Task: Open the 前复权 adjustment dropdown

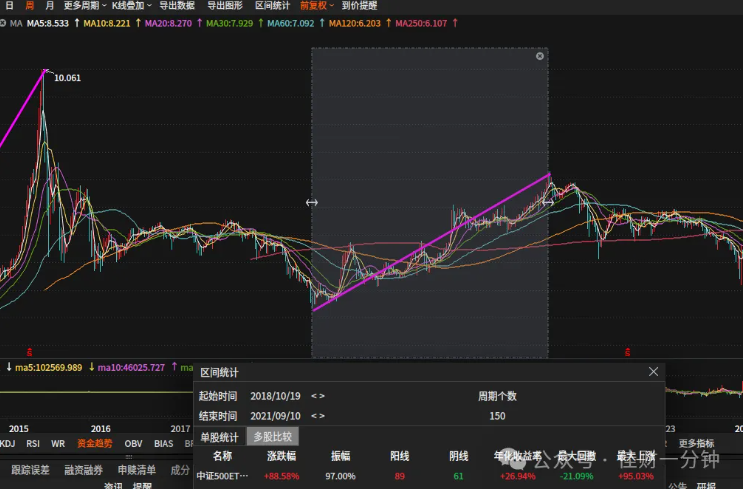Action: (317, 6)
